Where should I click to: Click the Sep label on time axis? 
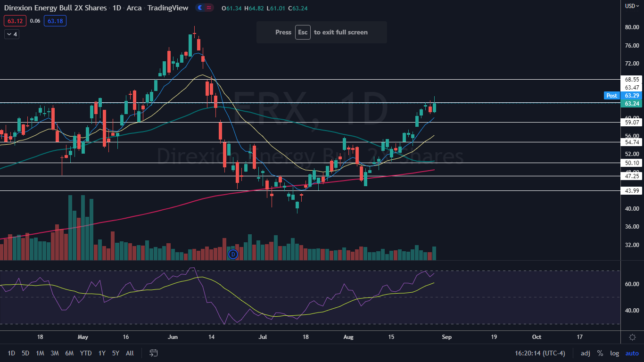[447, 337]
